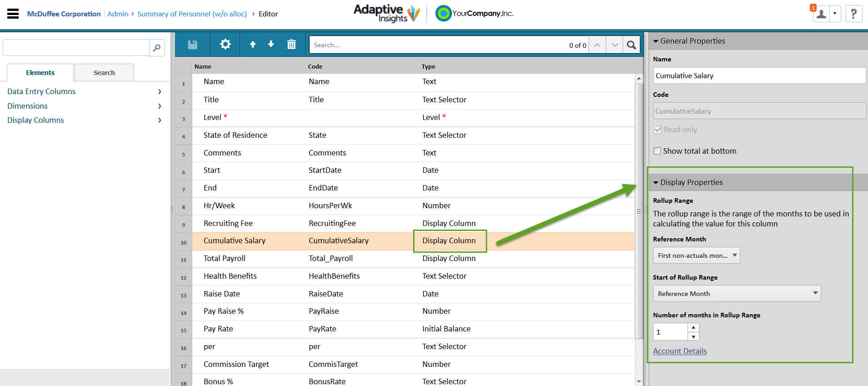Expand Data Entry Columns in the left panel
The height and width of the screenshot is (386, 868).
[x=85, y=91]
